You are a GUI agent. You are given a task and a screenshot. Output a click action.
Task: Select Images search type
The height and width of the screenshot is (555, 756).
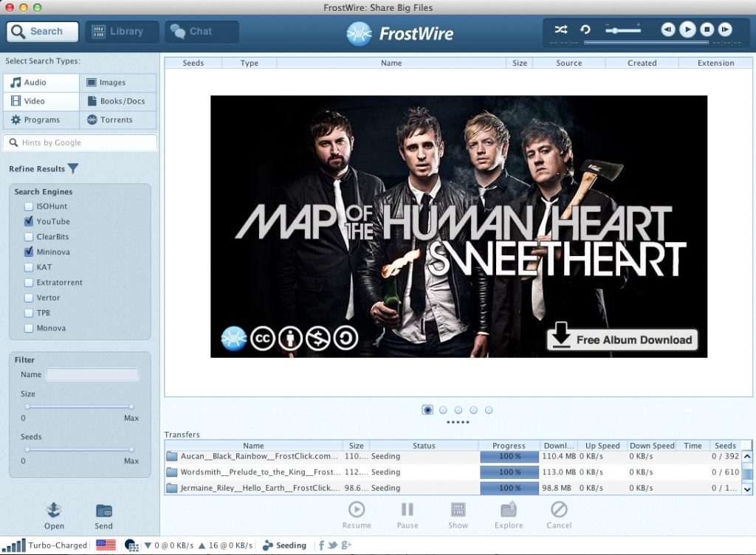pos(118,83)
